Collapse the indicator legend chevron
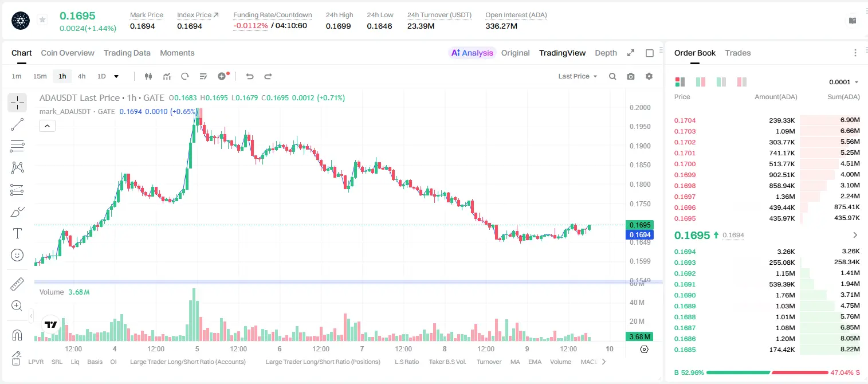The width and height of the screenshot is (868, 384). pos(47,126)
